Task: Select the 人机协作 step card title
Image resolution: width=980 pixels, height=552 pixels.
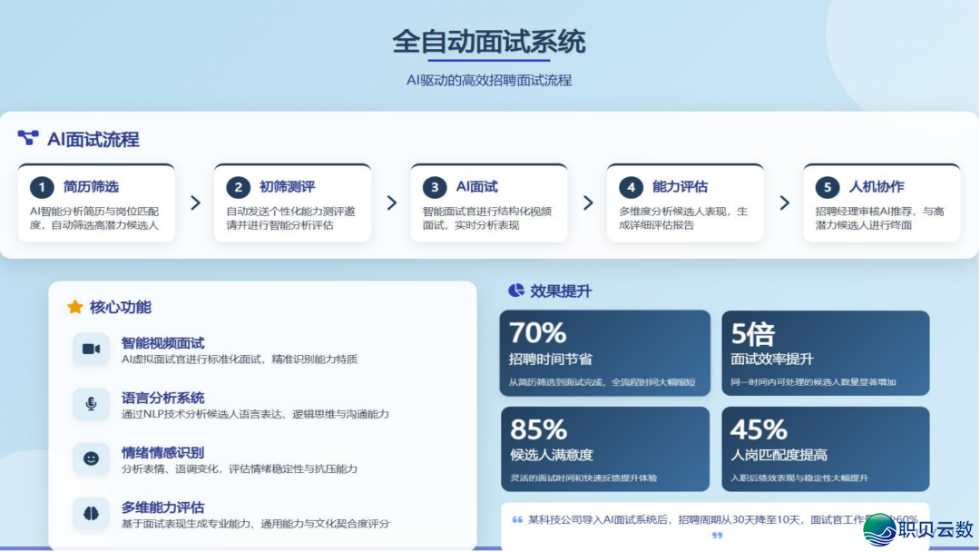Action: (876, 186)
